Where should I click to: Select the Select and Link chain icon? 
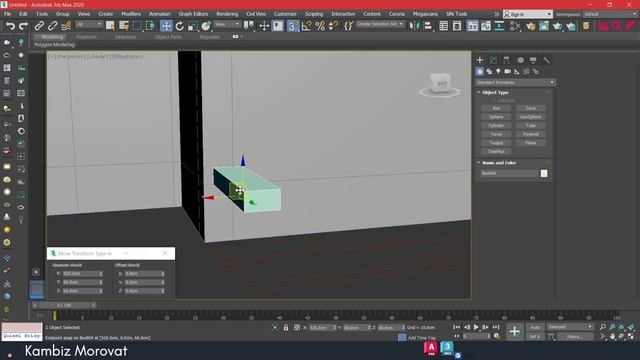point(39,26)
